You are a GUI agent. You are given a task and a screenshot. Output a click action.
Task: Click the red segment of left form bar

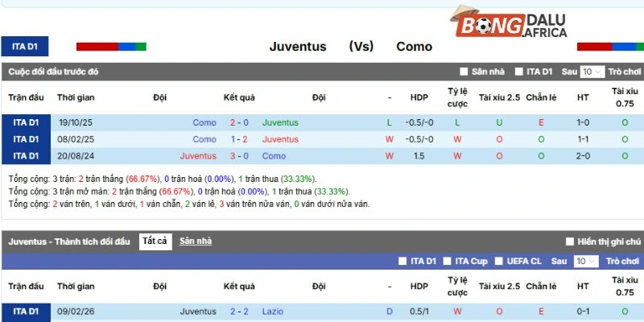97,47
